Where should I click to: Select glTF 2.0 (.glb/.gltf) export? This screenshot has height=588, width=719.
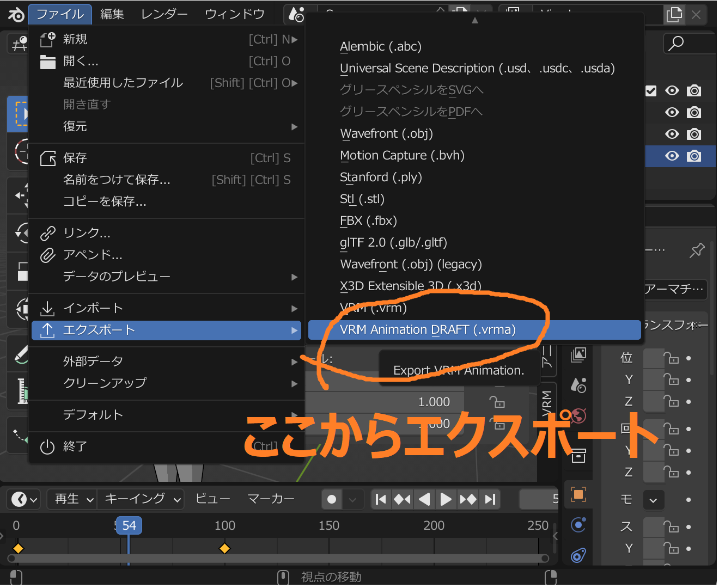pyautogui.click(x=474, y=243)
